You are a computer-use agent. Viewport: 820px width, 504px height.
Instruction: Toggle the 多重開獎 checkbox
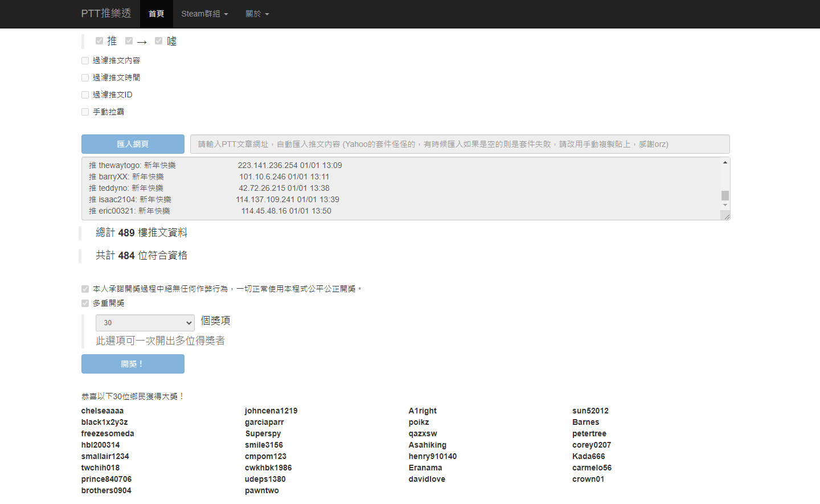[85, 303]
